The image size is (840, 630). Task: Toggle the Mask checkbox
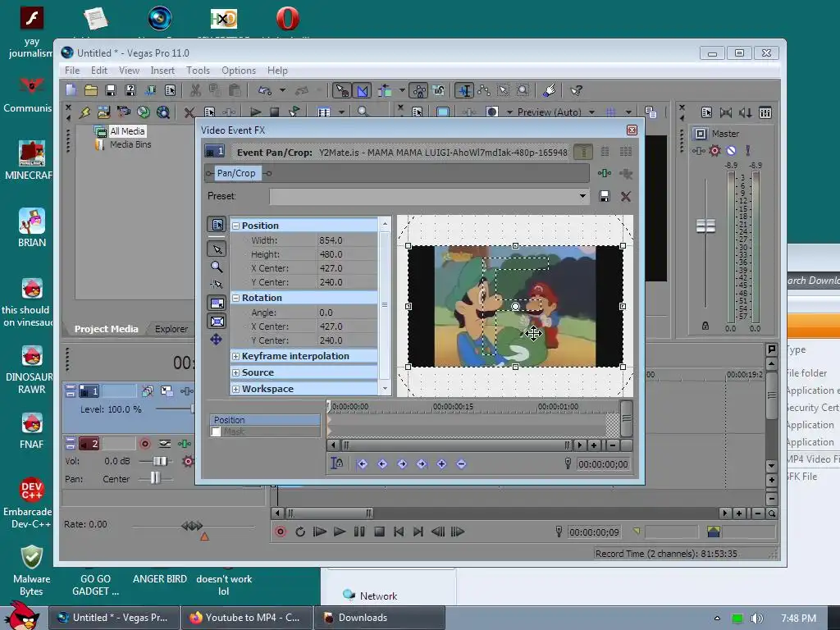216,431
